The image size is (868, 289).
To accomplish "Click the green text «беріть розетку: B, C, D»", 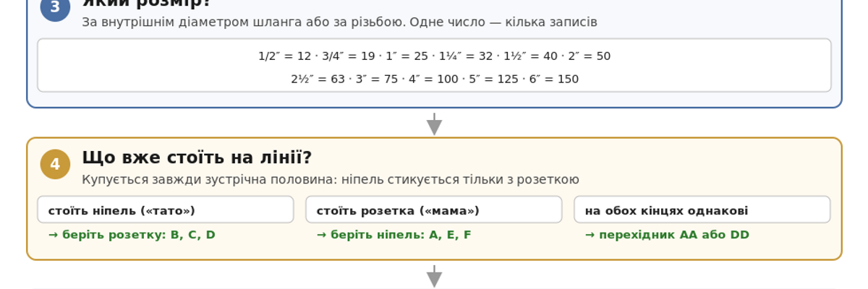I will [x=132, y=235].
